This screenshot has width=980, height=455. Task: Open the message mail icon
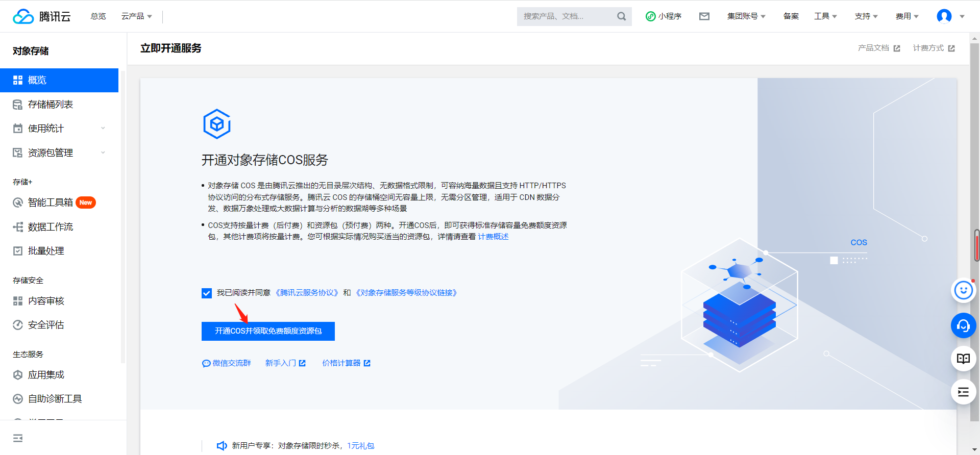pos(704,16)
